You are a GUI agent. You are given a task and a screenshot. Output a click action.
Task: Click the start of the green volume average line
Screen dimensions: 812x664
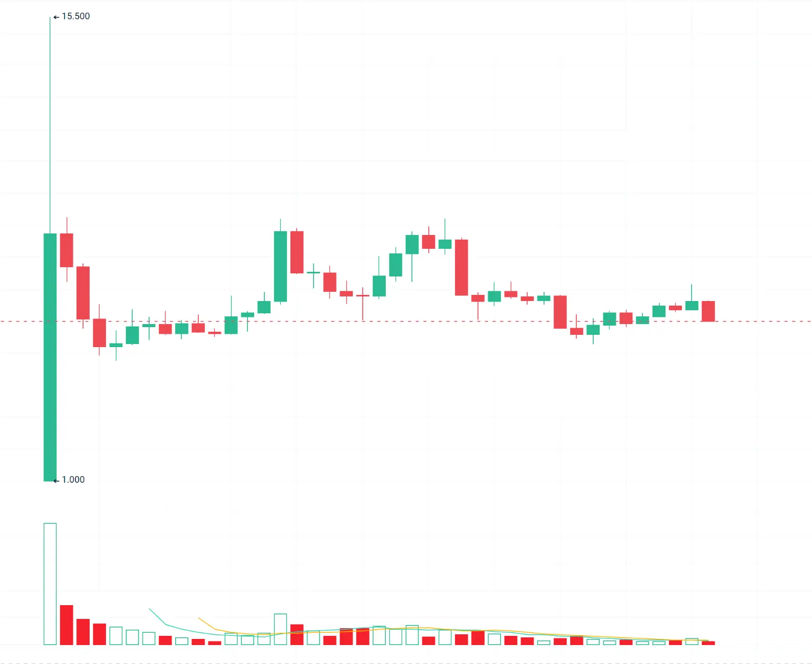tap(150, 609)
